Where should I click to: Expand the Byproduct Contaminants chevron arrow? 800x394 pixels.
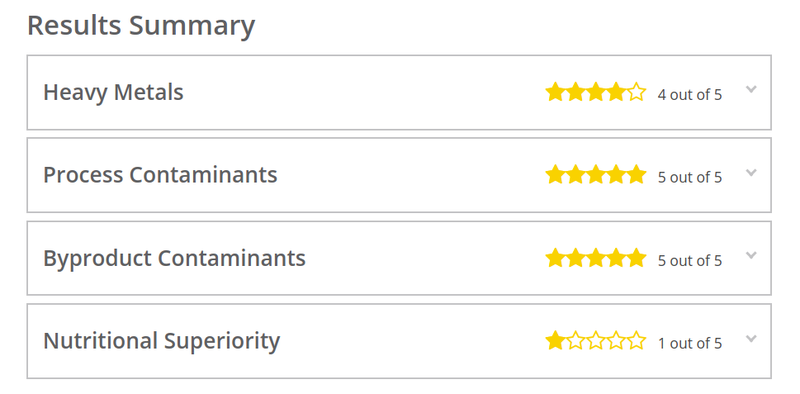751,255
